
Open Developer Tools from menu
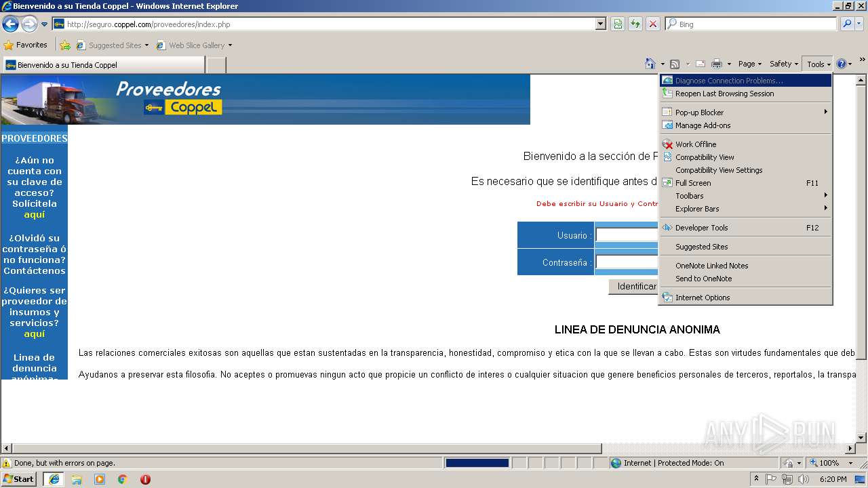point(745,228)
